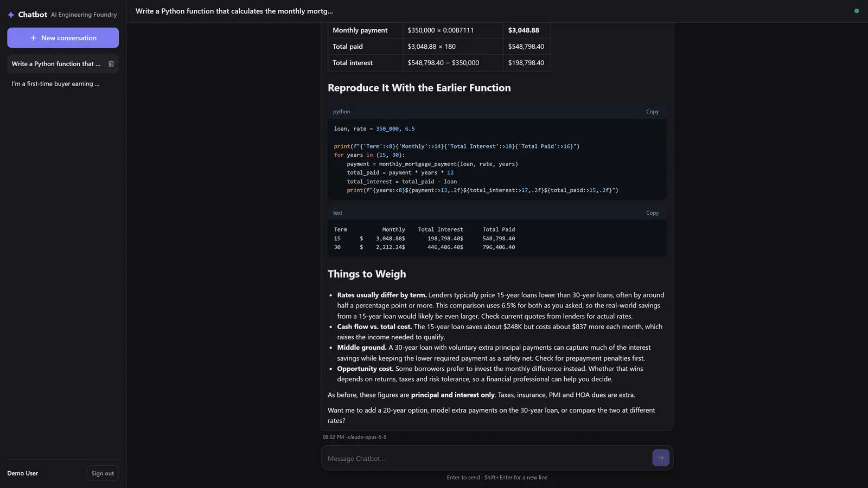Click the 'Middle ground.' bullet text

click(x=362, y=348)
